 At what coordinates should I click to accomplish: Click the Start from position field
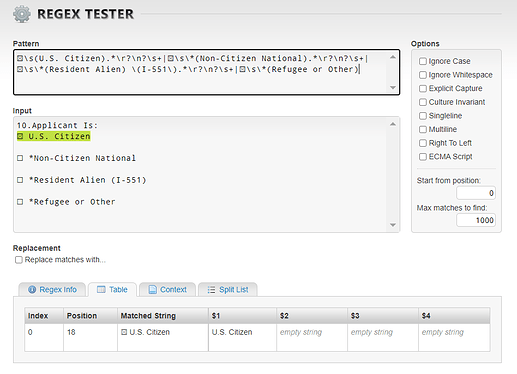pos(476,193)
